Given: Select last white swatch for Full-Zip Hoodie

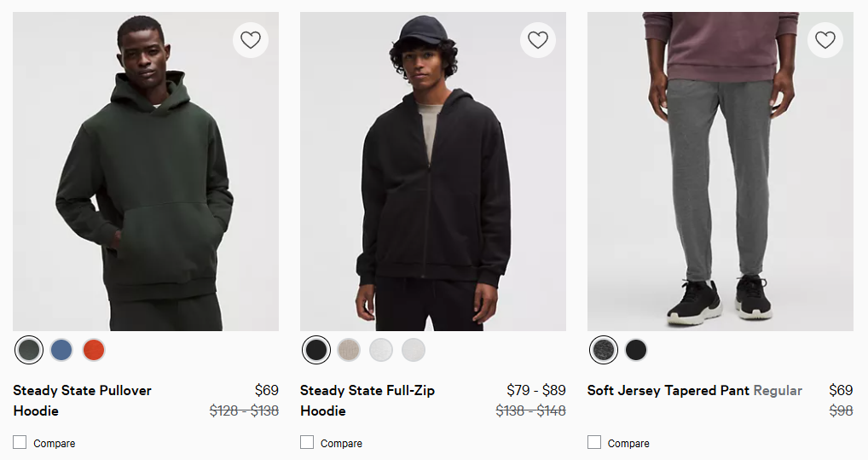Looking at the screenshot, I should tap(414, 350).
